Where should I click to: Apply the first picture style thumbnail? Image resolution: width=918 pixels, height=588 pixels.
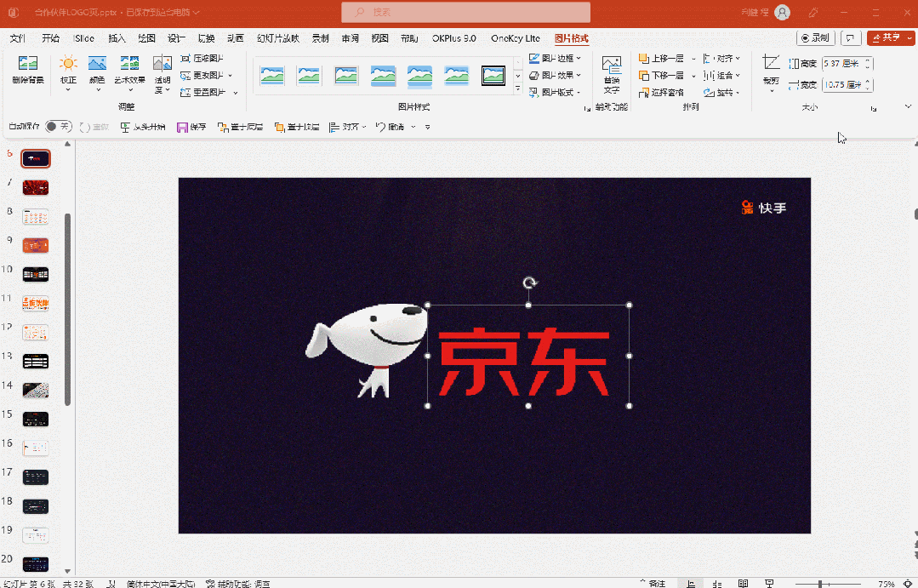(272, 76)
